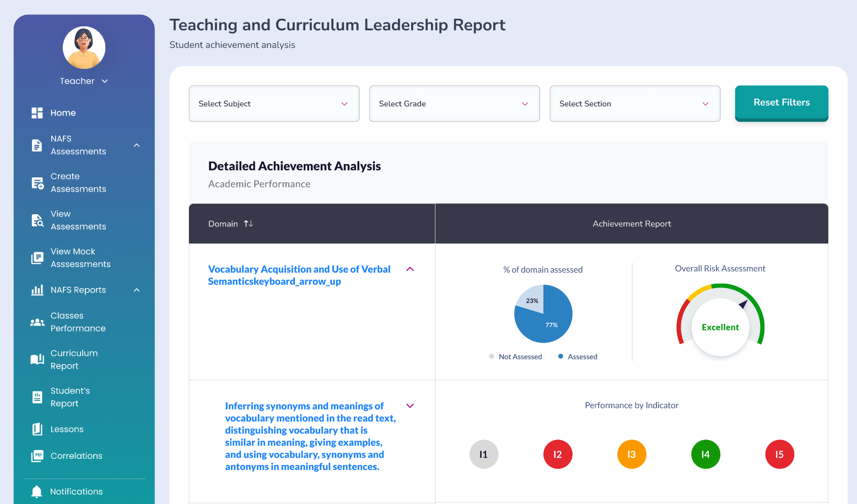Select the green I4 indicator circle

pyautogui.click(x=705, y=454)
